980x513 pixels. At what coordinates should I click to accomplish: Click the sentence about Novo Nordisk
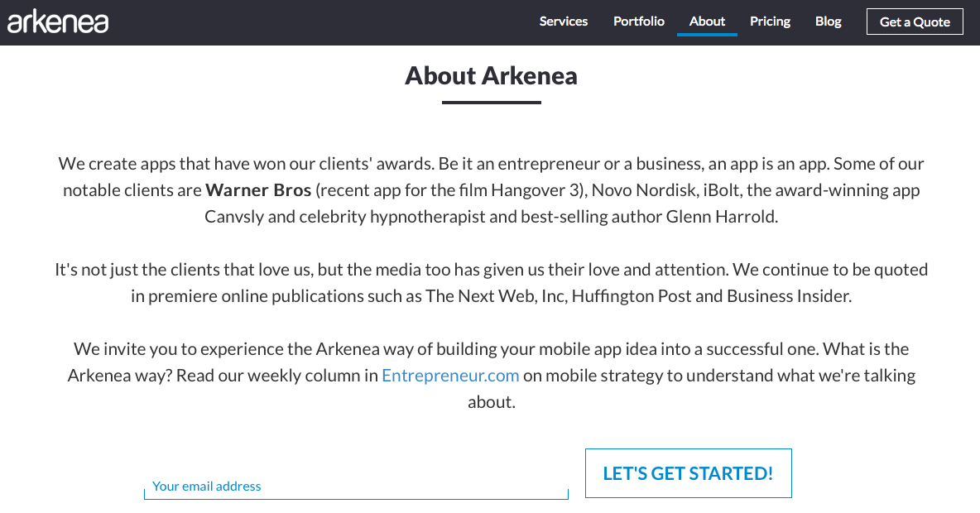(x=492, y=190)
